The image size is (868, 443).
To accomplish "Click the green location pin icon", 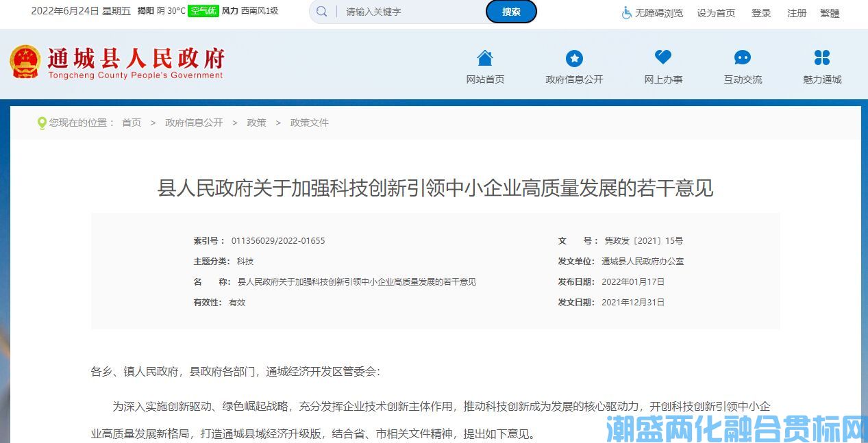I will [x=42, y=123].
